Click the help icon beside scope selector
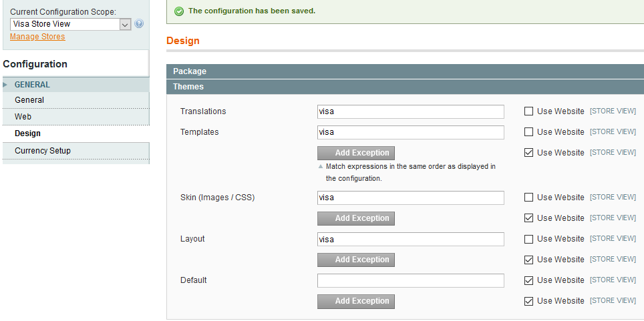Screen dimensions: 644x321 pyautogui.click(x=139, y=24)
